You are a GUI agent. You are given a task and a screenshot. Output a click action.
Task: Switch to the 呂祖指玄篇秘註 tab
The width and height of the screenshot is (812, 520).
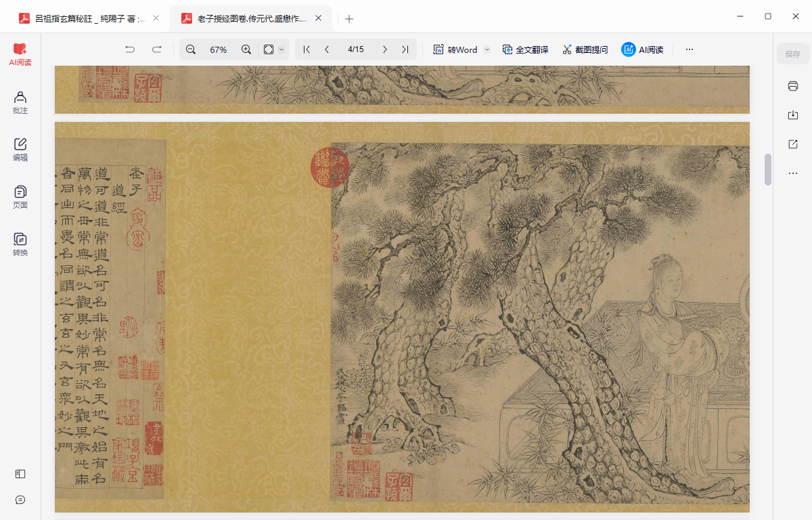click(89, 19)
